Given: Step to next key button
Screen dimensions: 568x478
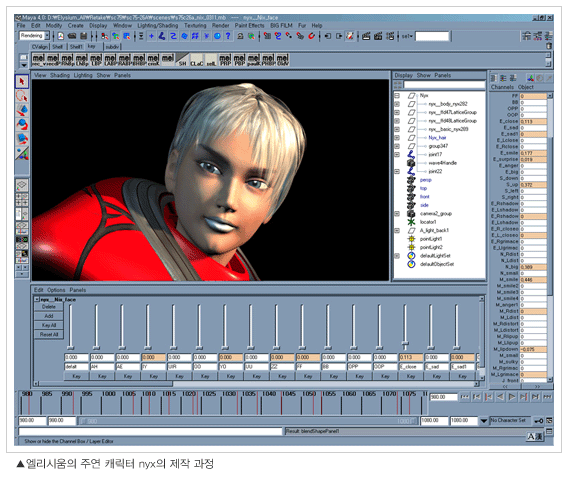Looking at the screenshot, I should click(523, 397).
